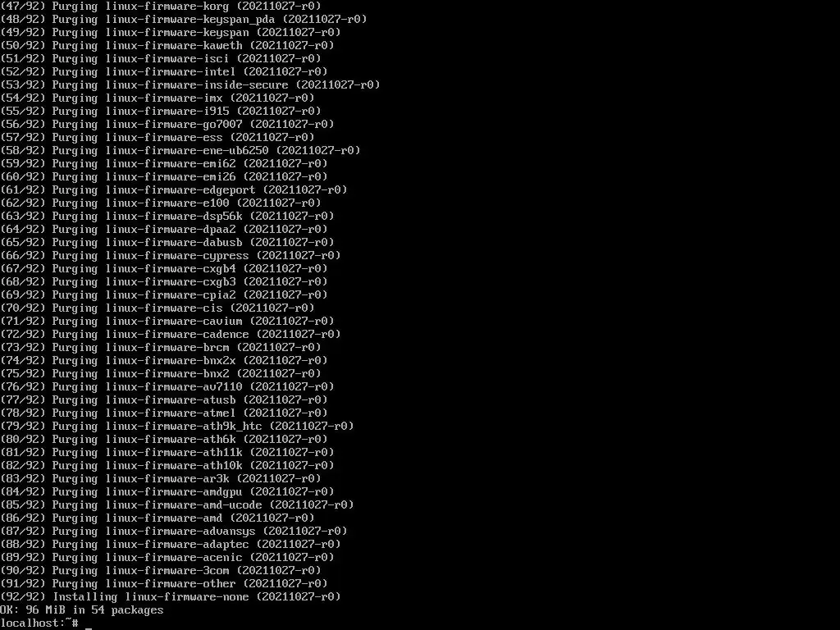The height and width of the screenshot is (630, 840).
Task: Click the linux-firmware-ene-ub6250 line
Action: point(180,151)
